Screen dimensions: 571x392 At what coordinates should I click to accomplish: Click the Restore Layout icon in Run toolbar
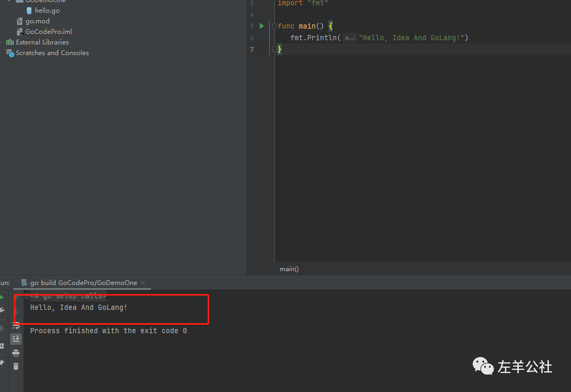coord(2,345)
